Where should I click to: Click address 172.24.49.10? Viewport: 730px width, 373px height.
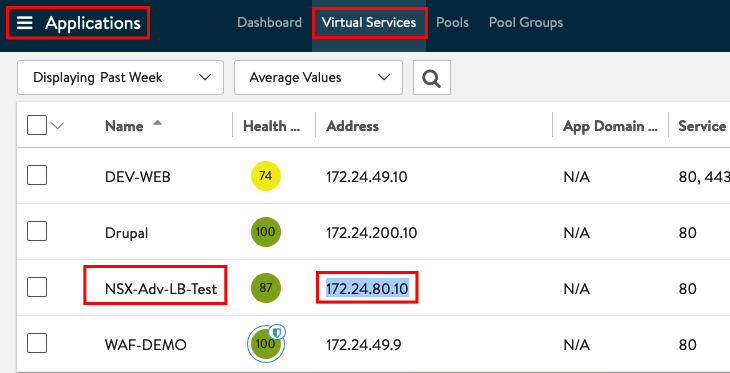point(367,177)
